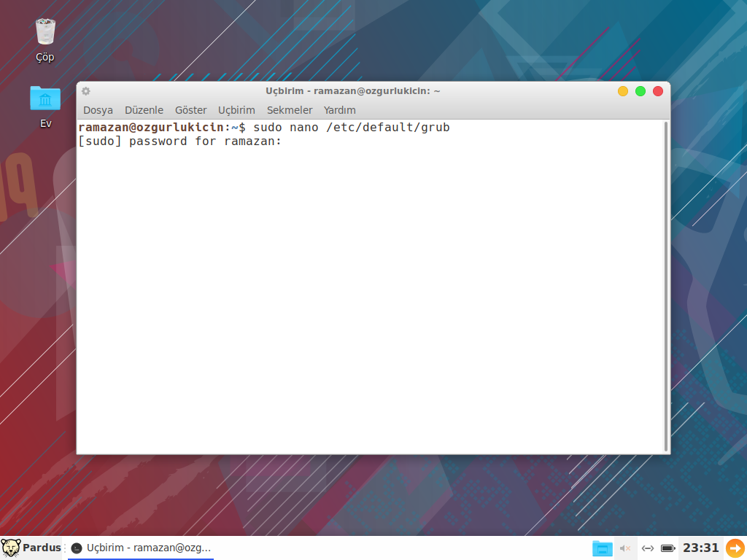Click the network connection tray icon
This screenshot has width=747, height=560.
[647, 548]
